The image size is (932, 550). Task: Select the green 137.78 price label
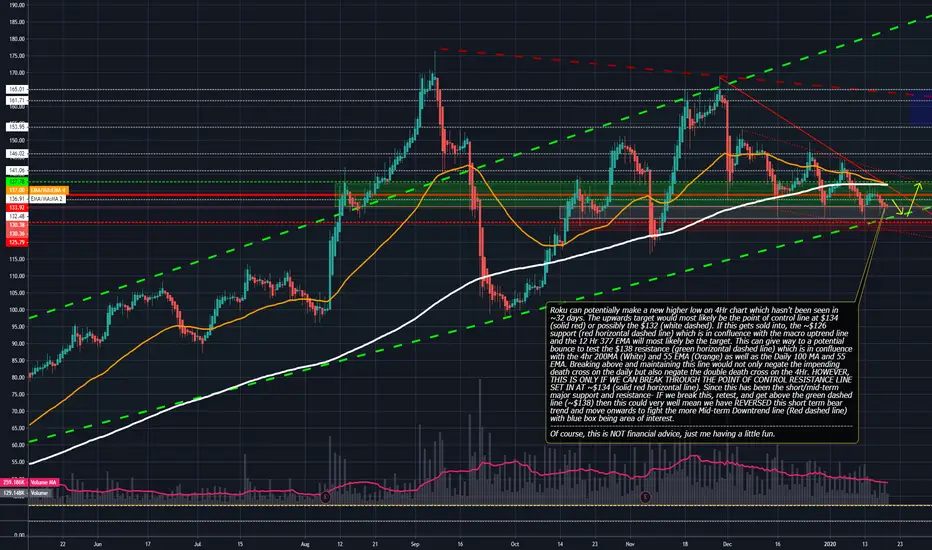(x=17, y=181)
